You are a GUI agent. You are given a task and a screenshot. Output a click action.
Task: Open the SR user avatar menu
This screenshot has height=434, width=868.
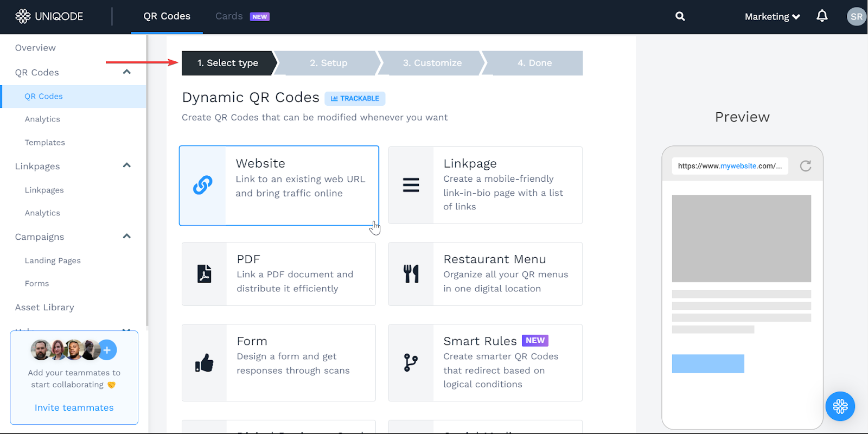[857, 16]
